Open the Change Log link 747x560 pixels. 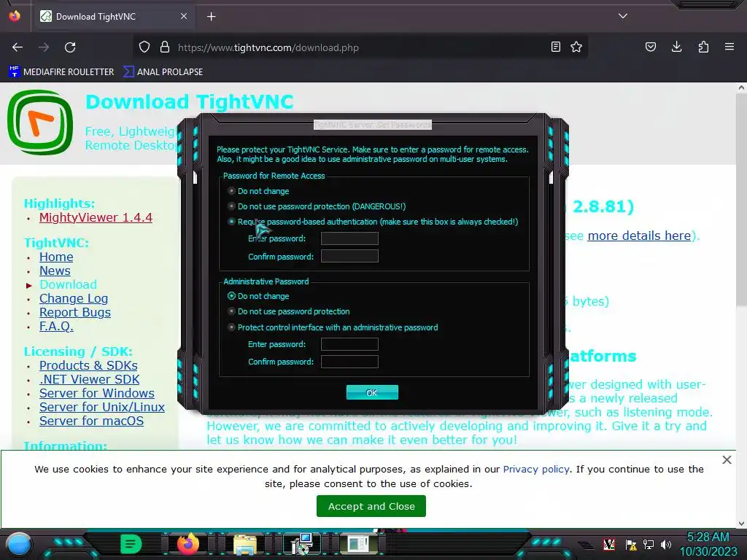74,298
